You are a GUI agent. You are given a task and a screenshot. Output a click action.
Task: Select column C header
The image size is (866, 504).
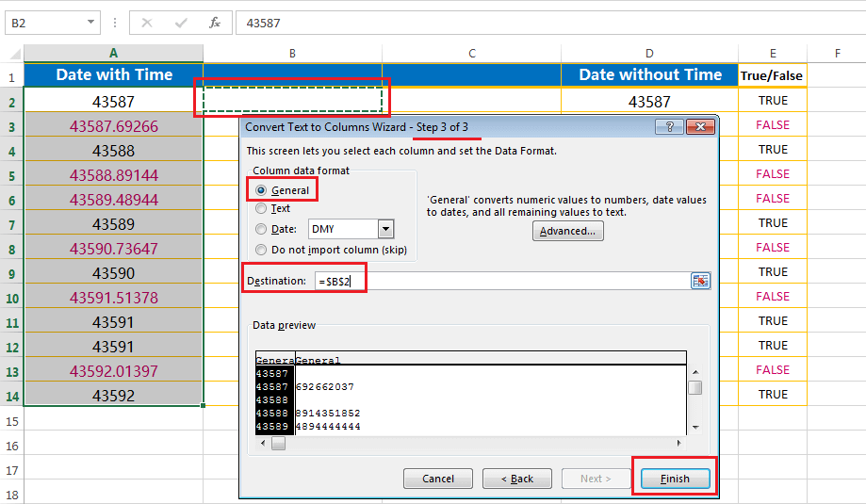pos(472,54)
